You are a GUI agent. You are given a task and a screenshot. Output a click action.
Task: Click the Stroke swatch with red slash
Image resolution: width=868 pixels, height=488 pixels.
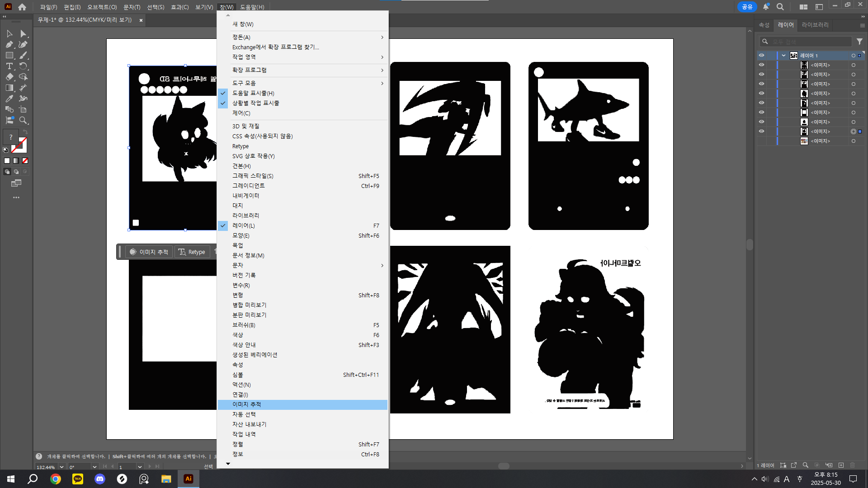(19, 145)
